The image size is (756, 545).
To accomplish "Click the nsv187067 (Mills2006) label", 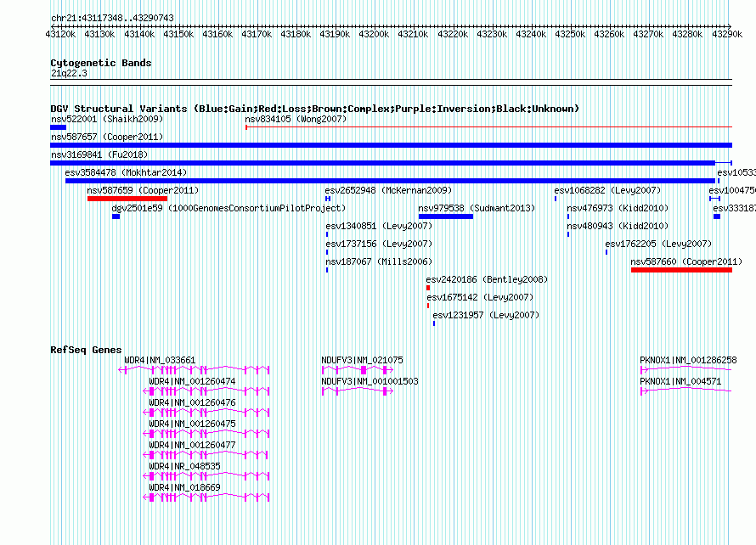I will point(379,261).
